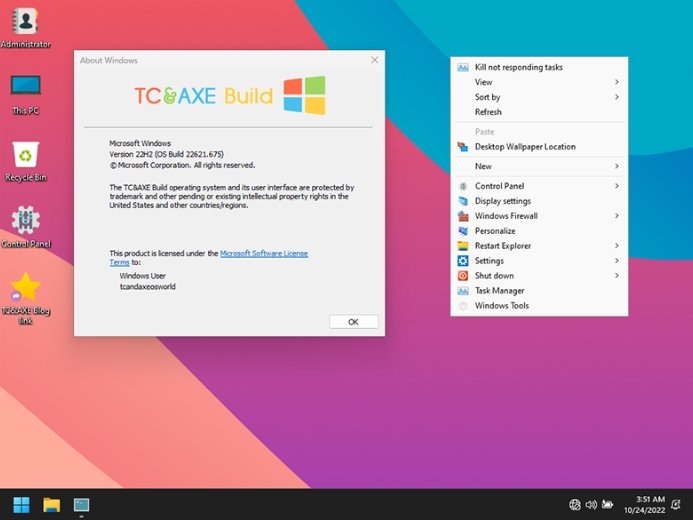Open Task Manager from context menu

point(539,291)
